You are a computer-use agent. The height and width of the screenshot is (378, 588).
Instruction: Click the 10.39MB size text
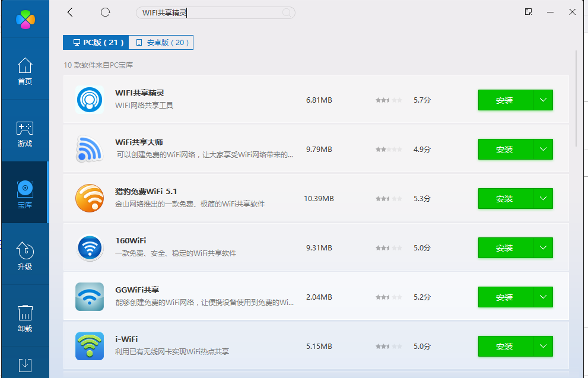pos(319,198)
